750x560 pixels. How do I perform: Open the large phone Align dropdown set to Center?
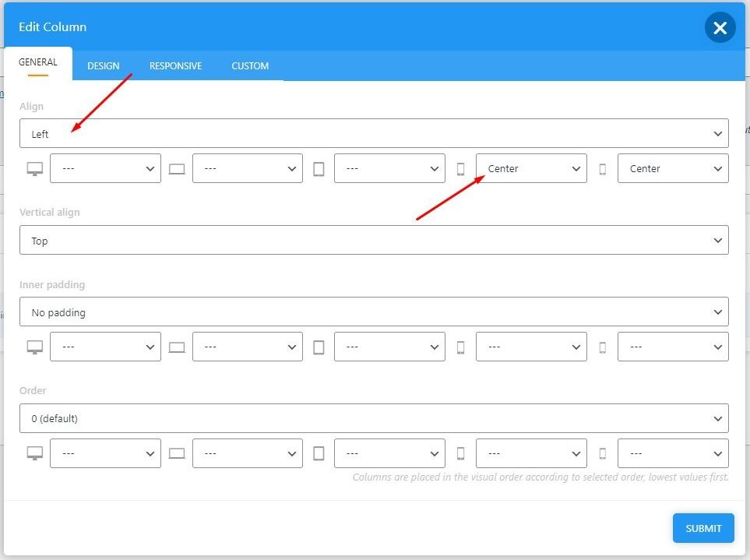531,168
